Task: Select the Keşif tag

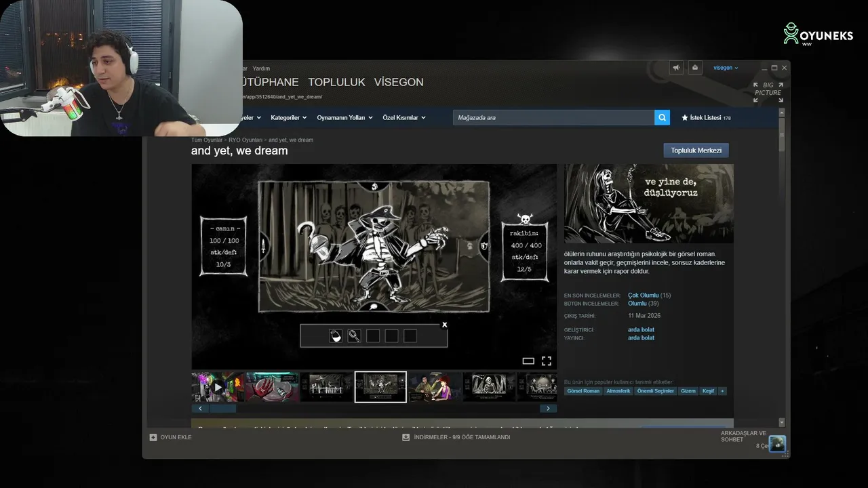Action: click(x=708, y=391)
